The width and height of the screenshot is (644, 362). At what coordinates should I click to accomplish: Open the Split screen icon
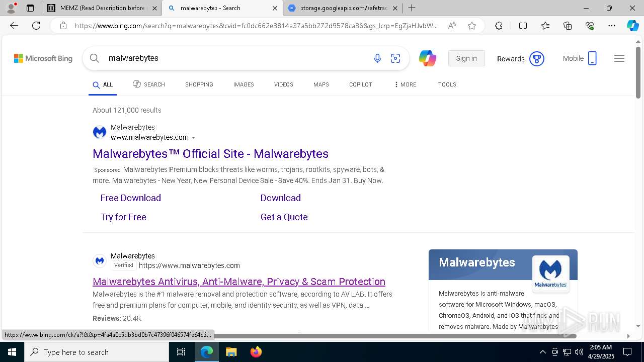[x=523, y=26]
